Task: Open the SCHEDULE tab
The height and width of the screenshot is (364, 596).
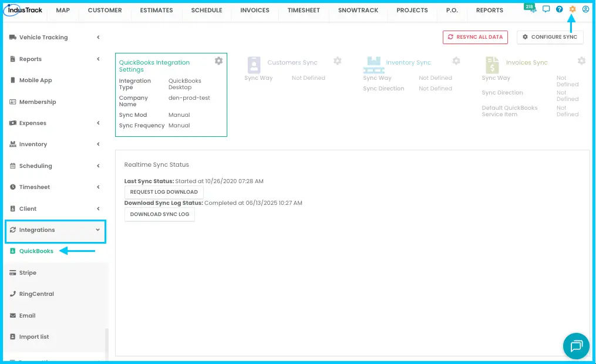Action: 207,10
